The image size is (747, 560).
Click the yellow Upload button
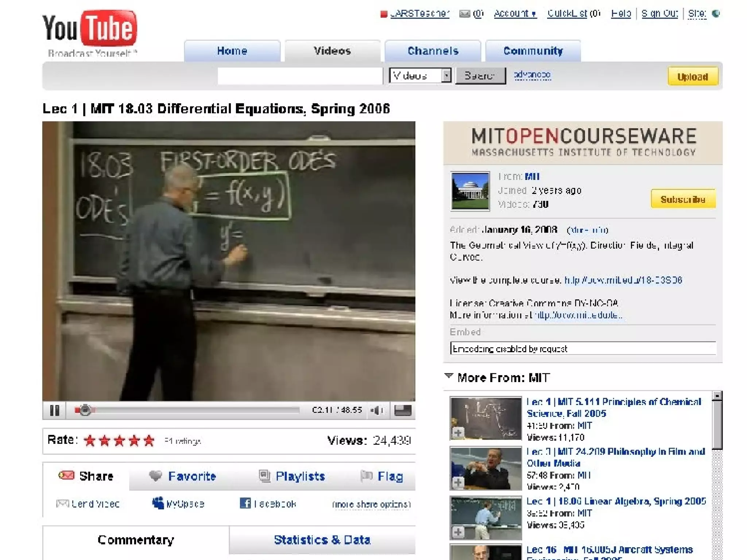pos(692,77)
